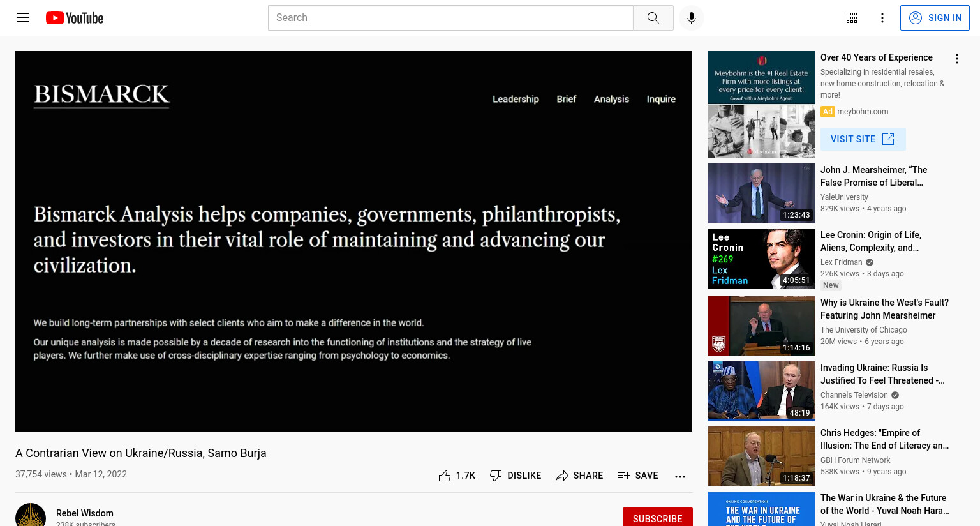Open the hamburger guide menu

23,18
